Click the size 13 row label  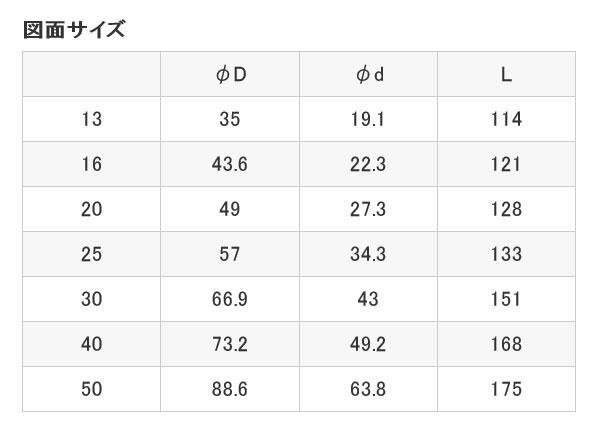[x=92, y=119]
